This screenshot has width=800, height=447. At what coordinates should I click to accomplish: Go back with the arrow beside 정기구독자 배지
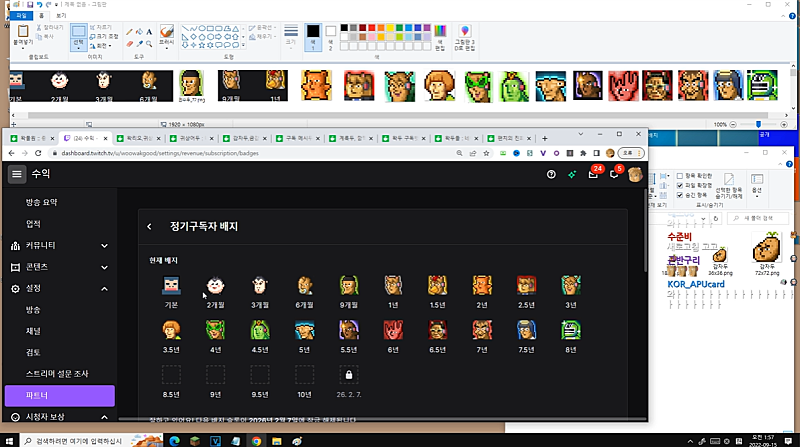tap(149, 227)
